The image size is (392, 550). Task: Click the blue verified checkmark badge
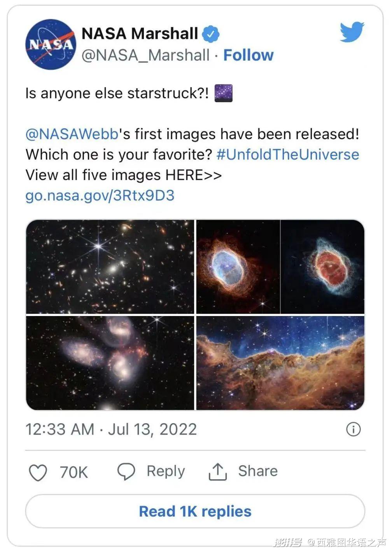click(x=210, y=34)
